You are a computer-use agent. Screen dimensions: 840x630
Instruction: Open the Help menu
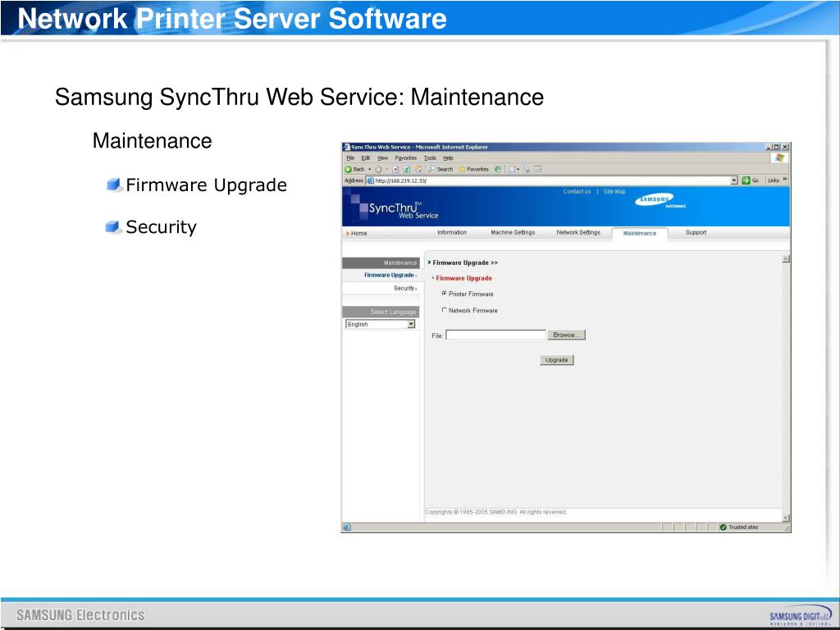tap(449, 158)
